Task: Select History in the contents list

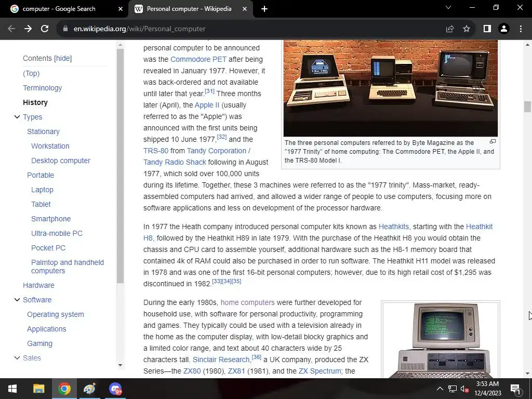Action: point(35,102)
